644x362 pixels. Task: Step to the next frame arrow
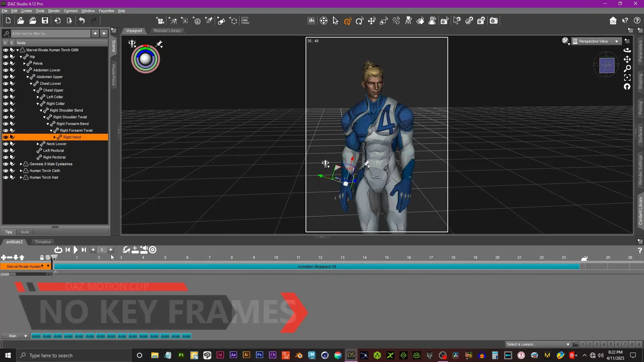(111, 250)
